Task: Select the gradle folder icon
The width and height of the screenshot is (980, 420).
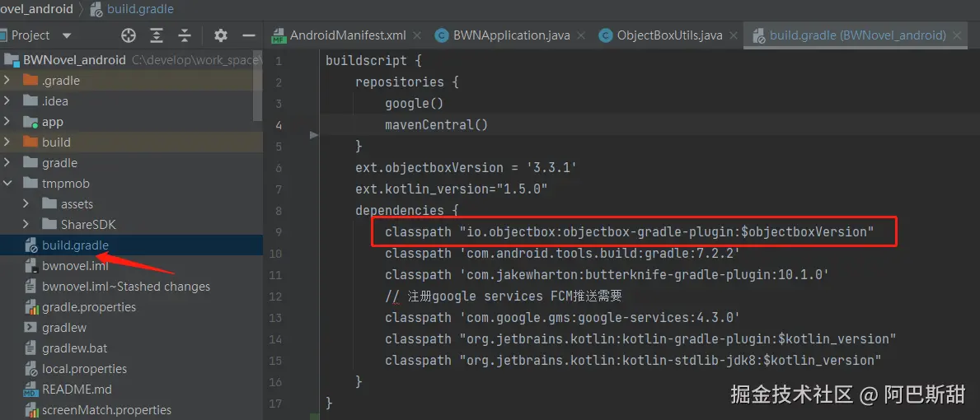Action: click(30, 163)
